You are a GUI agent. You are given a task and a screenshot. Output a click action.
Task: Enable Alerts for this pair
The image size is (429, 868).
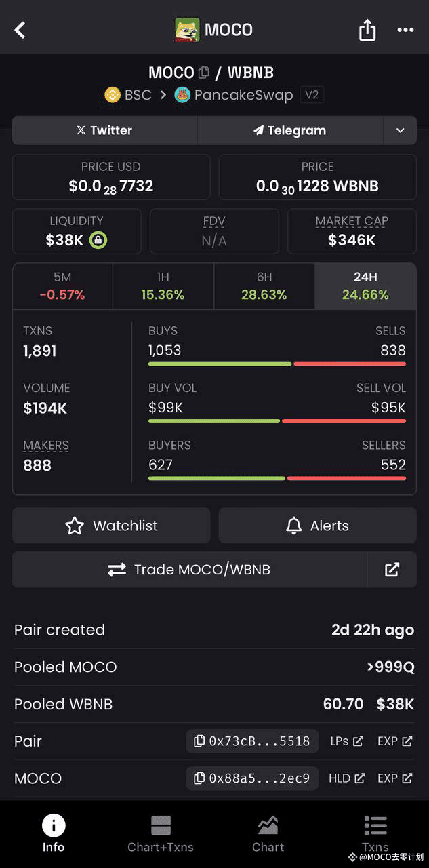pos(316,526)
